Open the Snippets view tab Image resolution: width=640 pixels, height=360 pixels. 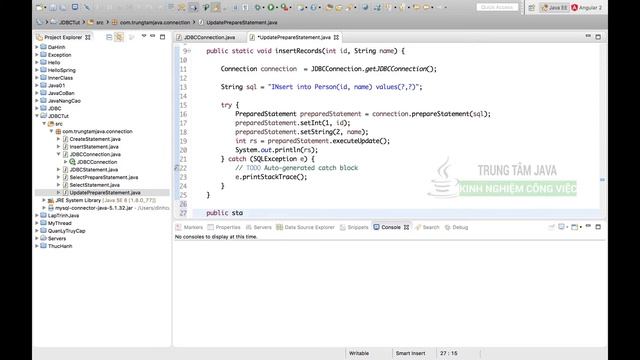[x=354, y=227]
